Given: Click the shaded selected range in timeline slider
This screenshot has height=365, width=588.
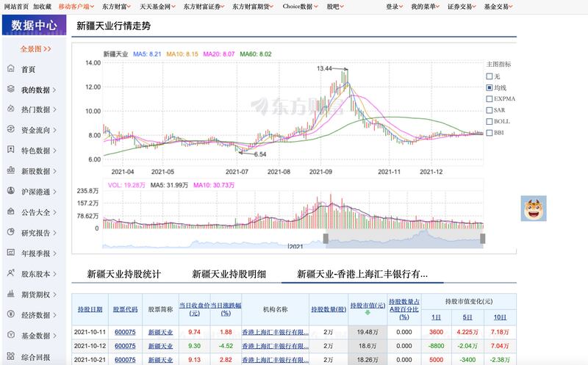Looking at the screenshot, I should [x=404, y=239].
